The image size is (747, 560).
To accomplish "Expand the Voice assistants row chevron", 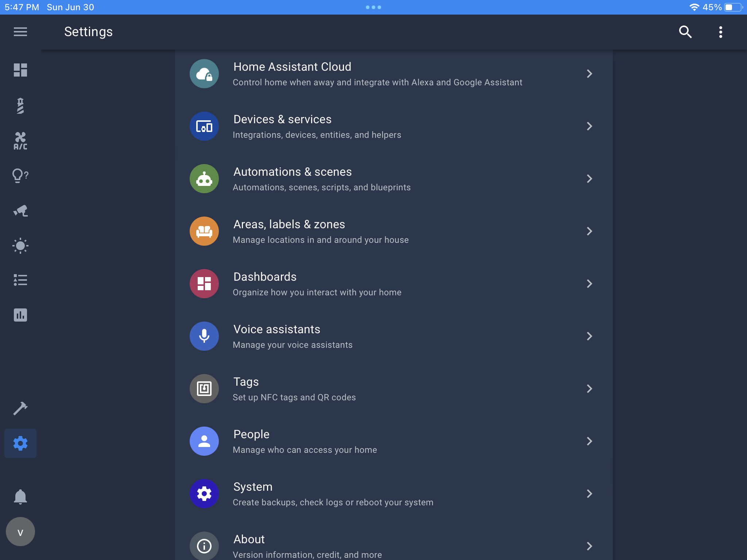I will pyautogui.click(x=590, y=336).
